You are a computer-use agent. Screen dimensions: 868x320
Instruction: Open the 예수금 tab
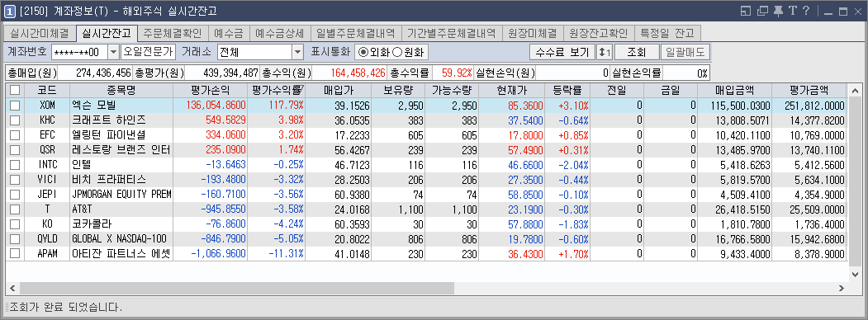[229, 33]
